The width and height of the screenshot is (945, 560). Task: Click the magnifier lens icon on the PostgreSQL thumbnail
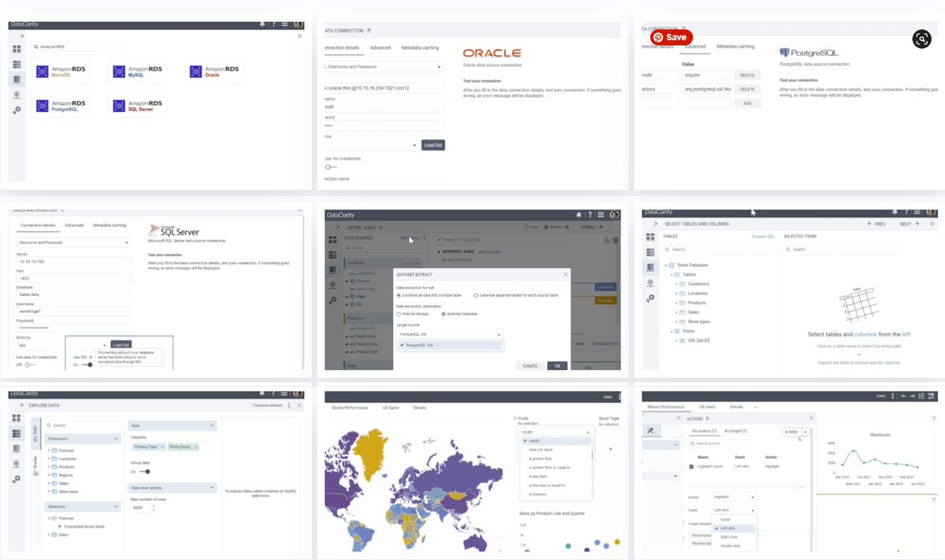click(921, 39)
